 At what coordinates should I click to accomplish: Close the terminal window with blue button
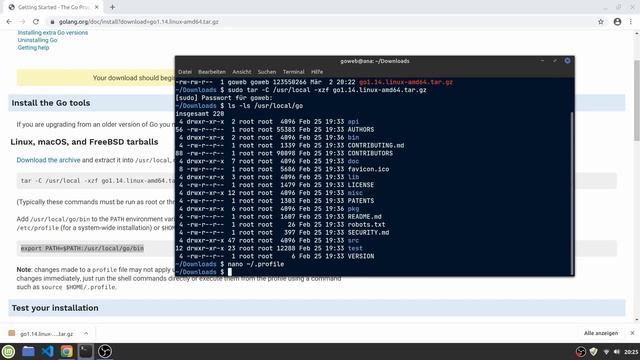567,61
